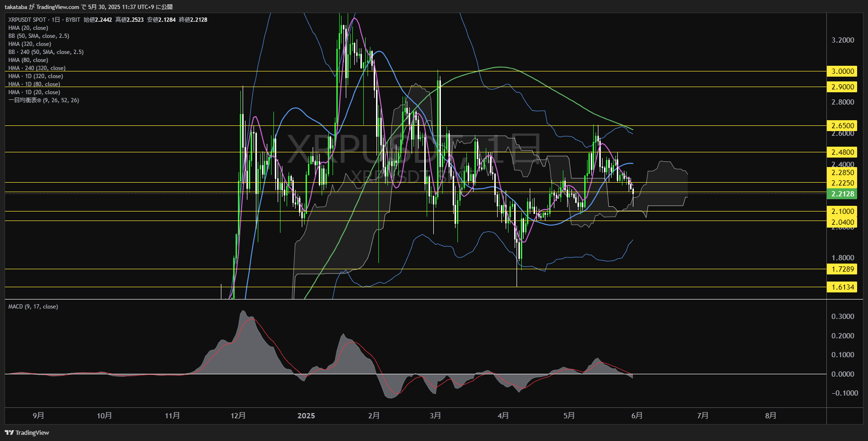Select the 12月 time axis label
The height and width of the screenshot is (441, 868).
point(238,415)
